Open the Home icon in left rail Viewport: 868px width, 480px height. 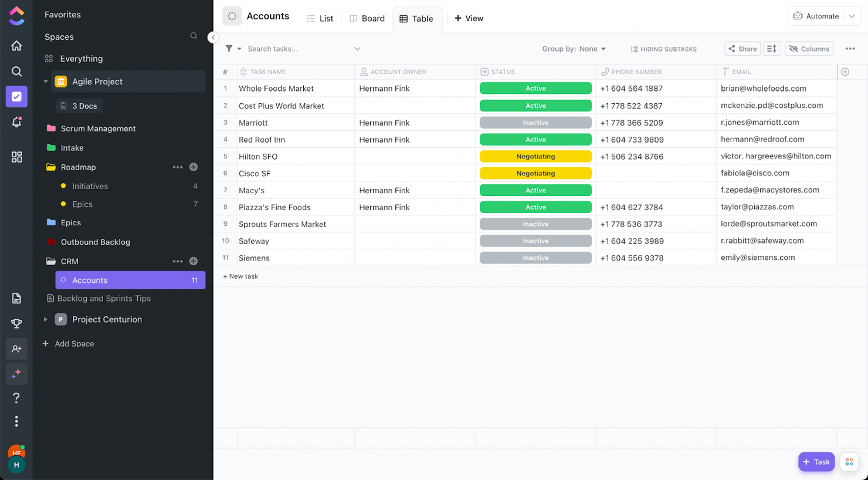[x=16, y=46]
